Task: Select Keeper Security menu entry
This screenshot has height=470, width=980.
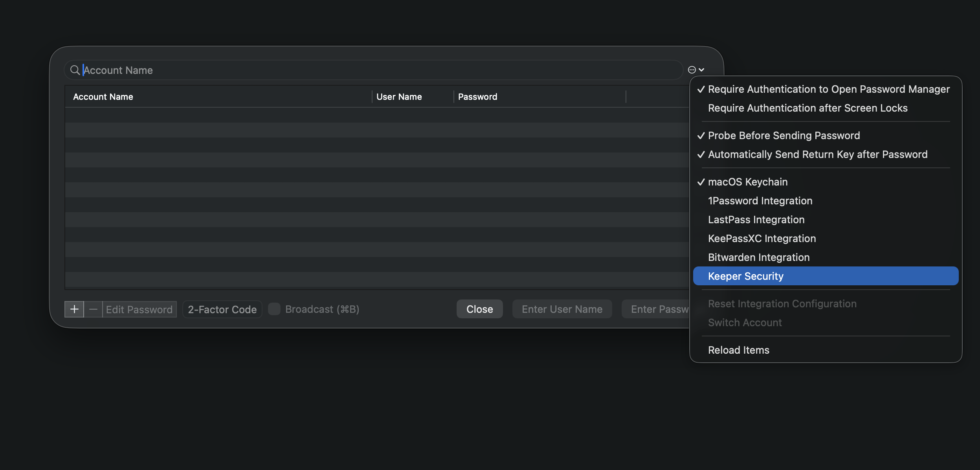Action: pyautogui.click(x=745, y=276)
